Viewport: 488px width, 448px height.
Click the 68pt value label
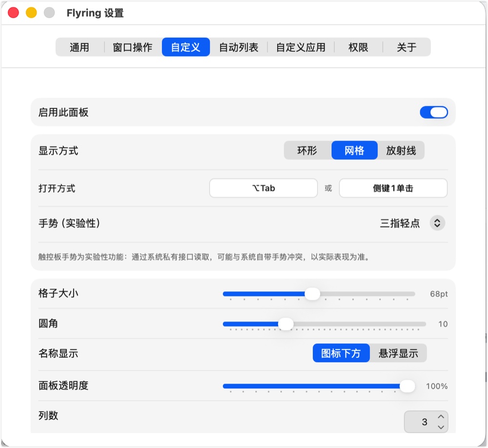coord(439,294)
